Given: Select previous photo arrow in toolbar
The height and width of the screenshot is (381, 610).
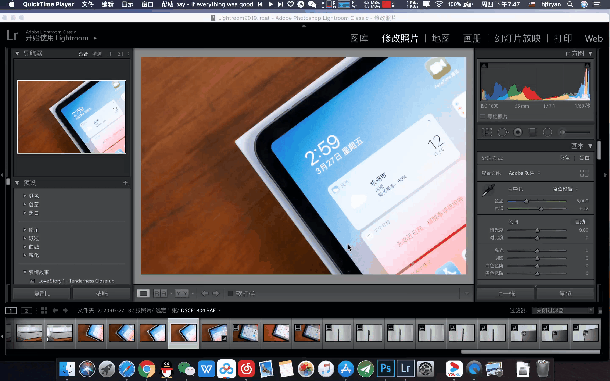Looking at the screenshot, I should coord(205,293).
